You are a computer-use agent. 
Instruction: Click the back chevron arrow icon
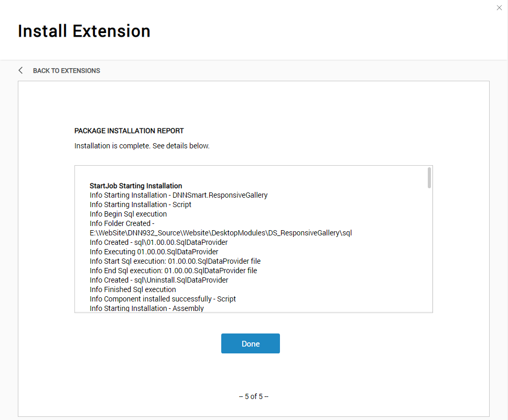pos(21,70)
